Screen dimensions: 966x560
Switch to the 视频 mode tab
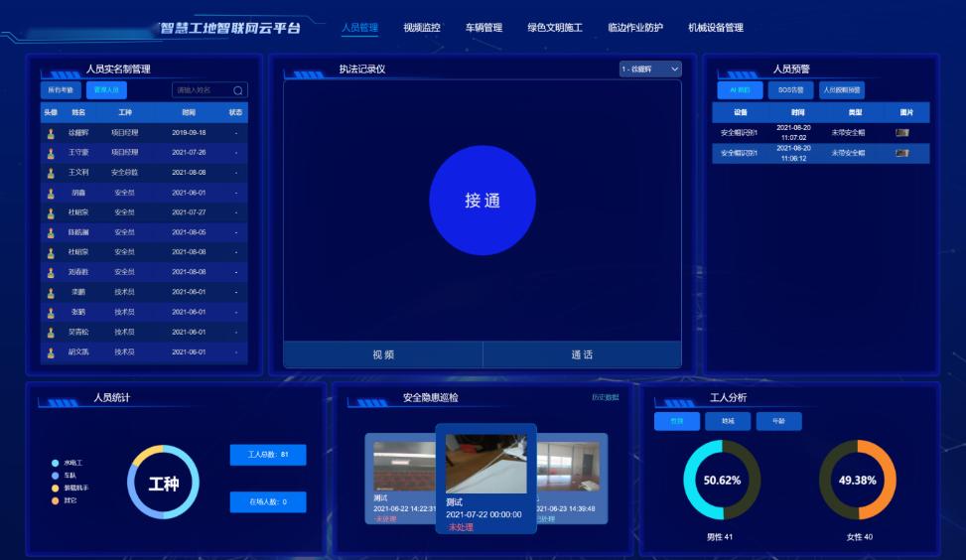point(383,354)
